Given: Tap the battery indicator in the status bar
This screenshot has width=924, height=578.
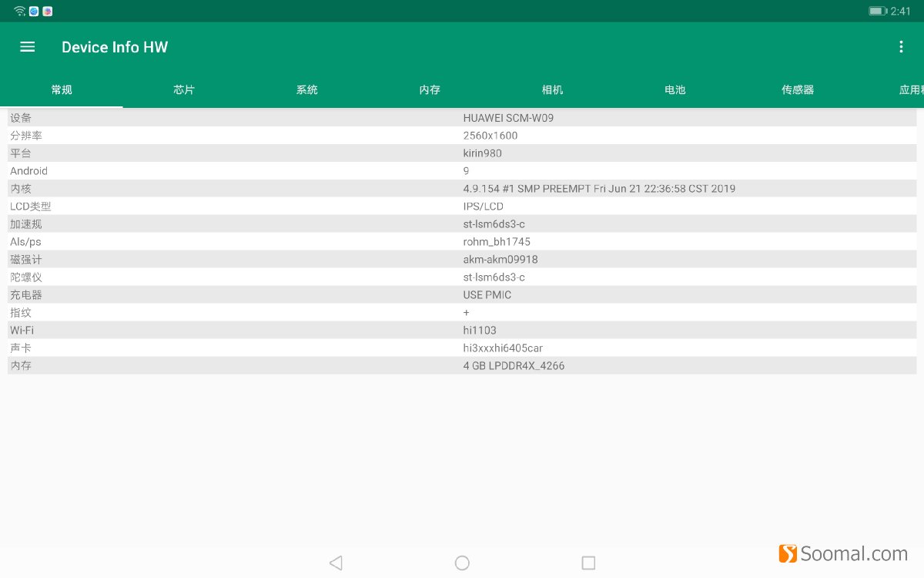Looking at the screenshot, I should tap(877, 11).
